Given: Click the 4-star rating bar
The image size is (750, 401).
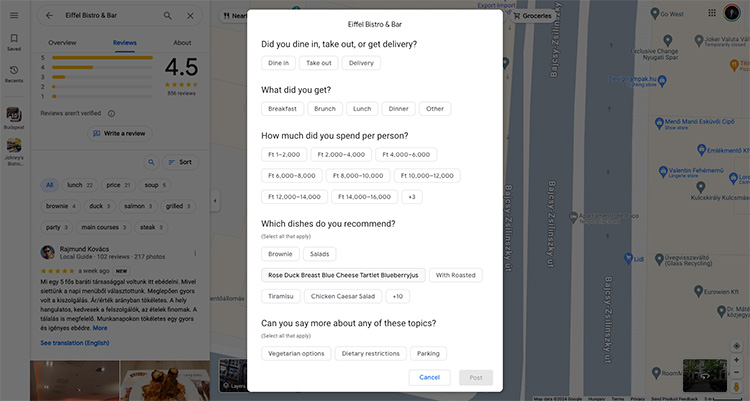Looking at the screenshot, I should 102,67.
